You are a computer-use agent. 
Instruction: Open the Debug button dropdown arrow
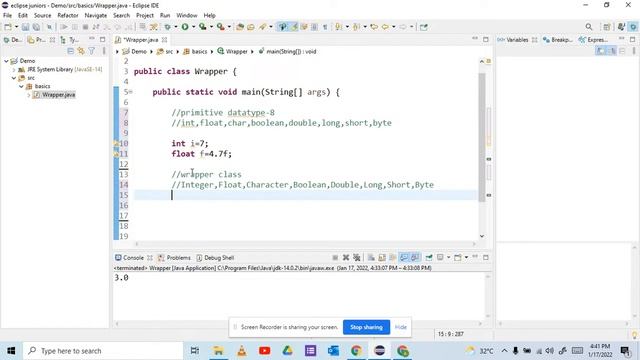(176, 27)
